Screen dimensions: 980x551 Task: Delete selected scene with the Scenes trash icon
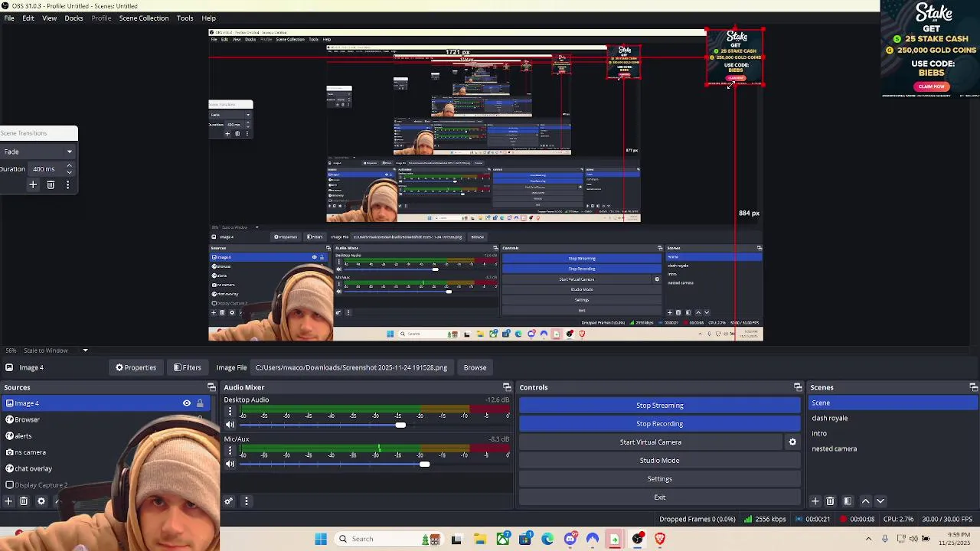(x=830, y=501)
